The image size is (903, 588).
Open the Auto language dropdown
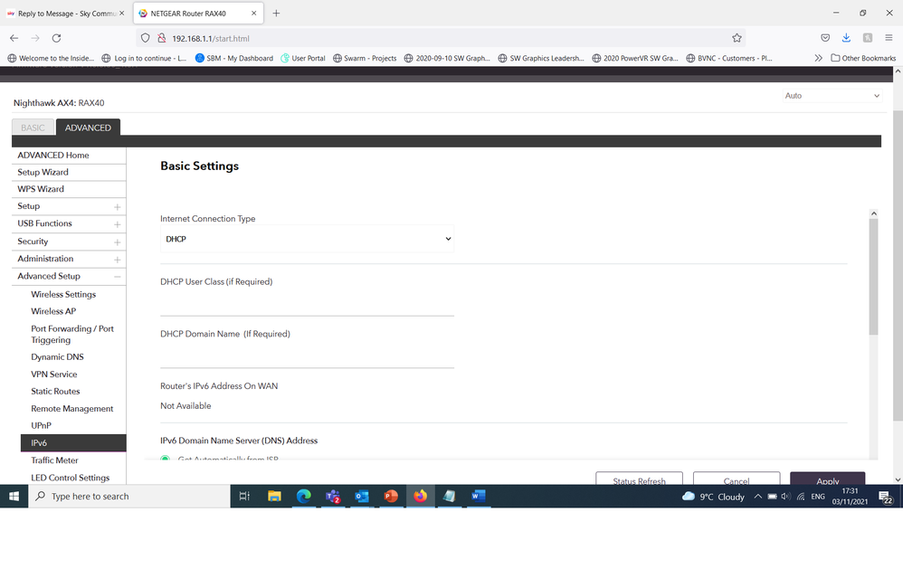(832, 96)
